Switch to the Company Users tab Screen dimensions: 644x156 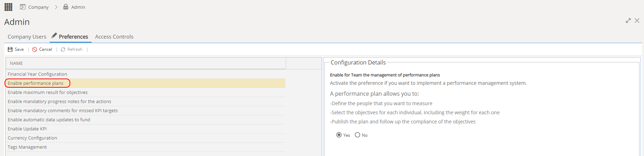[27, 36]
